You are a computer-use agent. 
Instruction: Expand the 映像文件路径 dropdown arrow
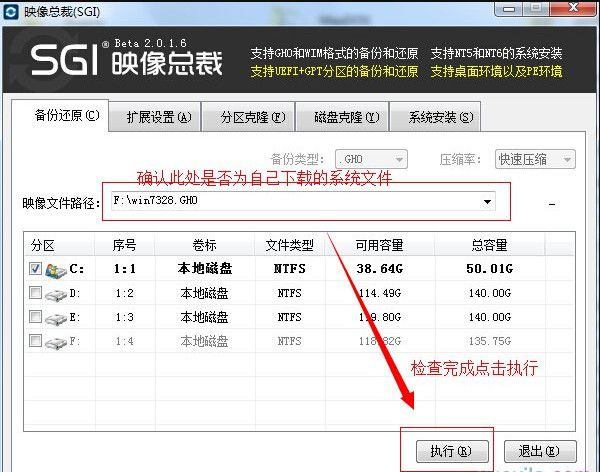[487, 201]
